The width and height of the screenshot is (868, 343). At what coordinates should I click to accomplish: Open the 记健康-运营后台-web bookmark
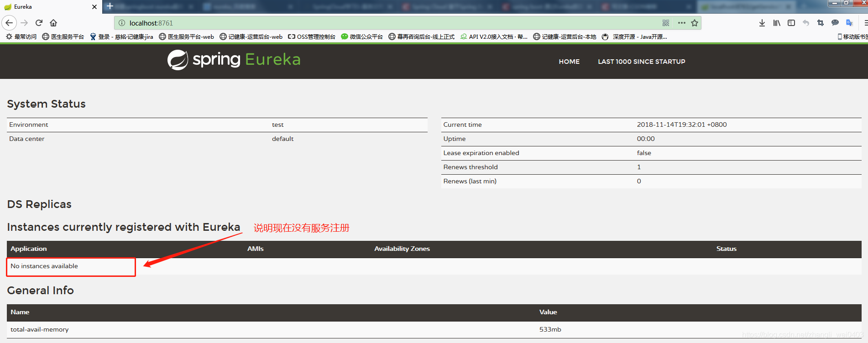[x=251, y=37]
